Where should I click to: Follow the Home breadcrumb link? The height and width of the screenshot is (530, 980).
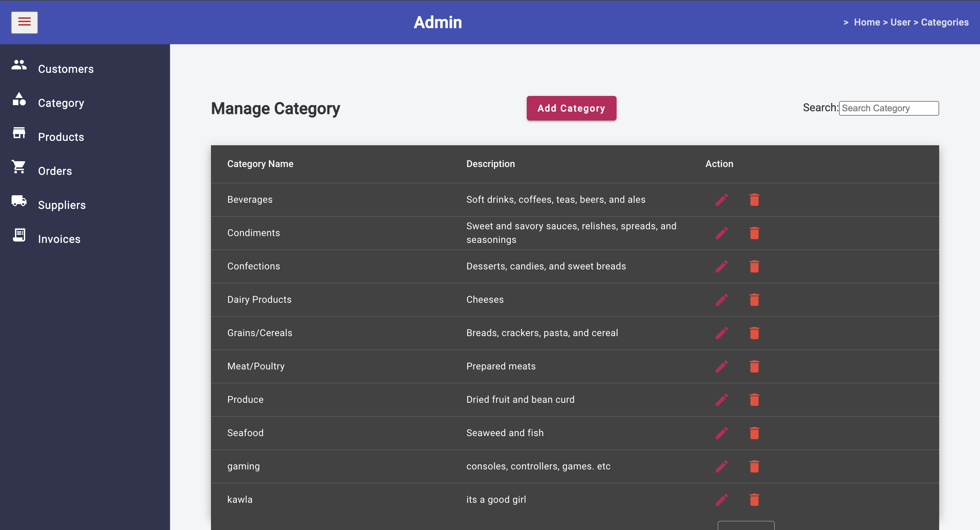pyautogui.click(x=867, y=22)
